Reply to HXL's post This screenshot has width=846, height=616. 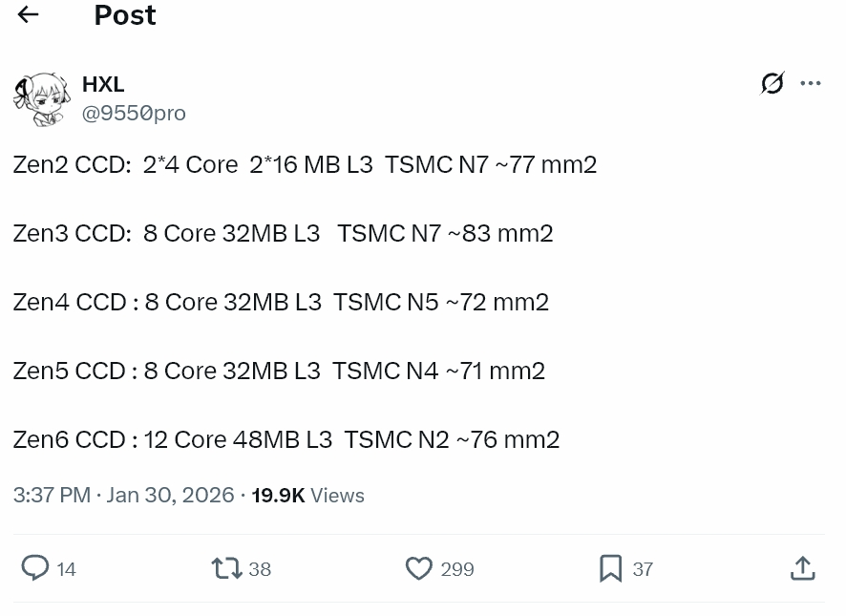pyautogui.click(x=35, y=568)
